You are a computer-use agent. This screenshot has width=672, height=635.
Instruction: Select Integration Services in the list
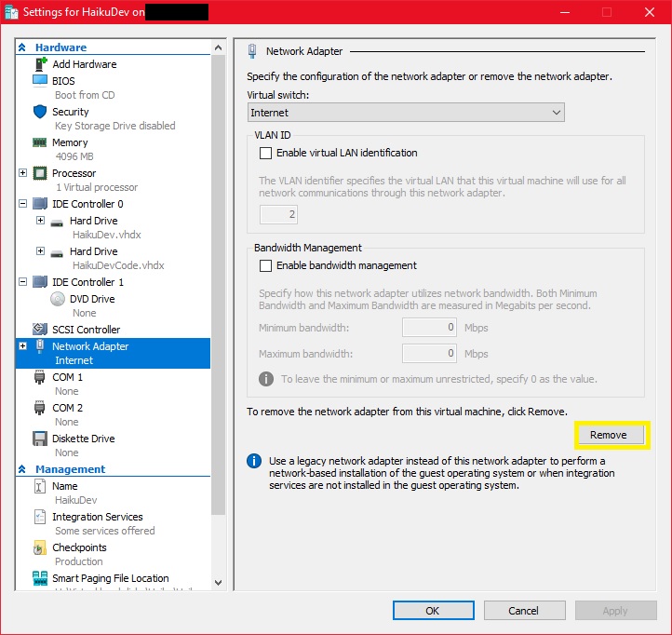click(x=97, y=517)
